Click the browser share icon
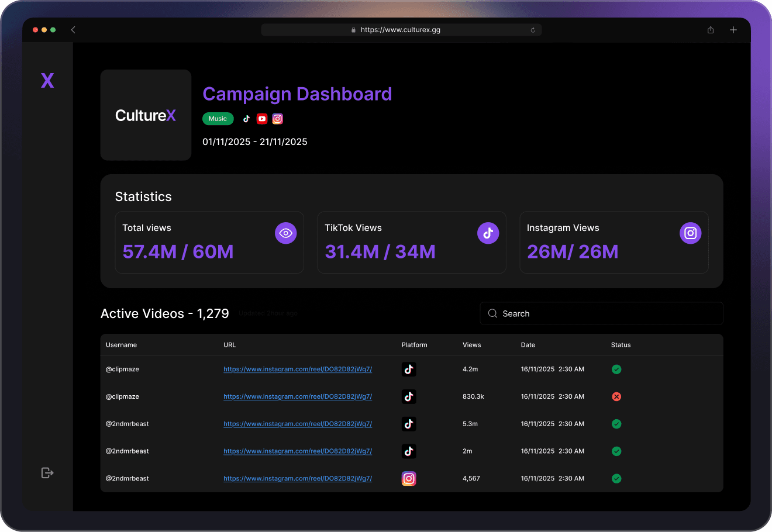 tap(710, 30)
